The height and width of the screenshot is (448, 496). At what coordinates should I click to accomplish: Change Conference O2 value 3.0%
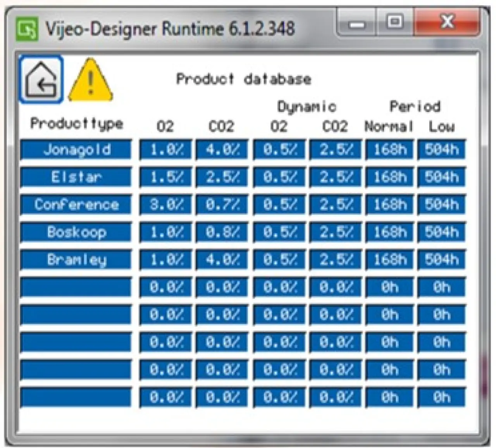165,205
